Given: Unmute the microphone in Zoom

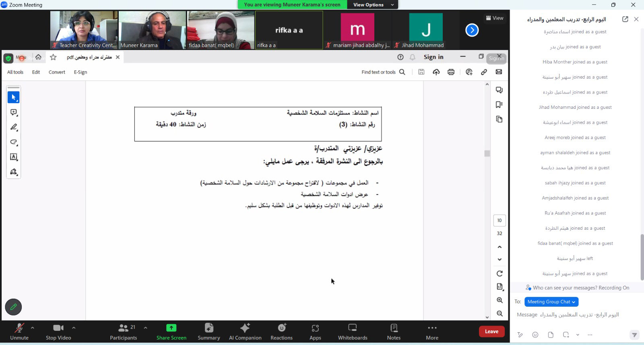Looking at the screenshot, I should click(x=19, y=331).
